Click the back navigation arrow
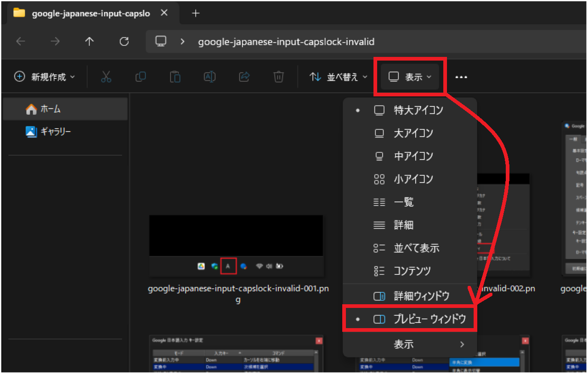Screen dimensions: 588x374 coord(20,41)
